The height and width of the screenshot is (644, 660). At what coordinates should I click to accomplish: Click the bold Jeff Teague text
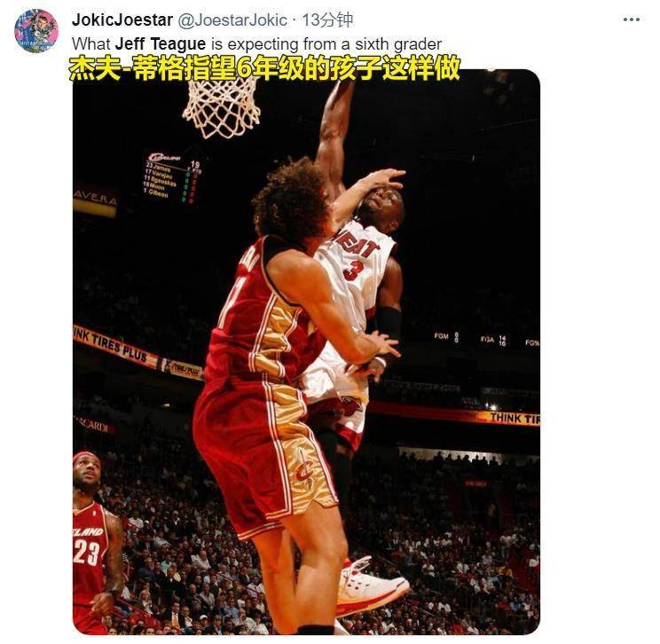click(x=161, y=43)
